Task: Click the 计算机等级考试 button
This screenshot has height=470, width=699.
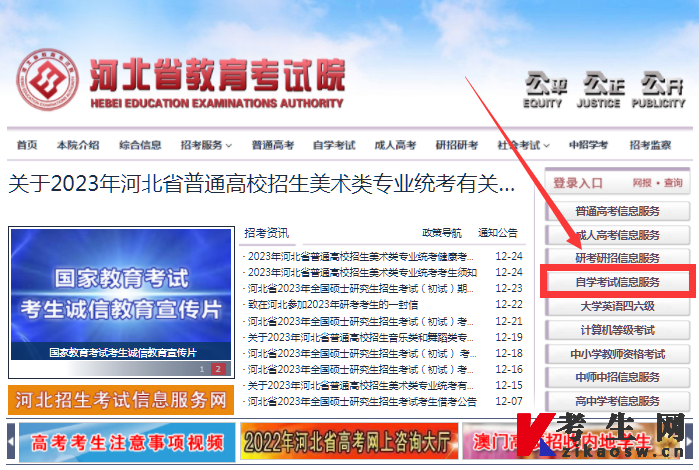Action: 617,330
